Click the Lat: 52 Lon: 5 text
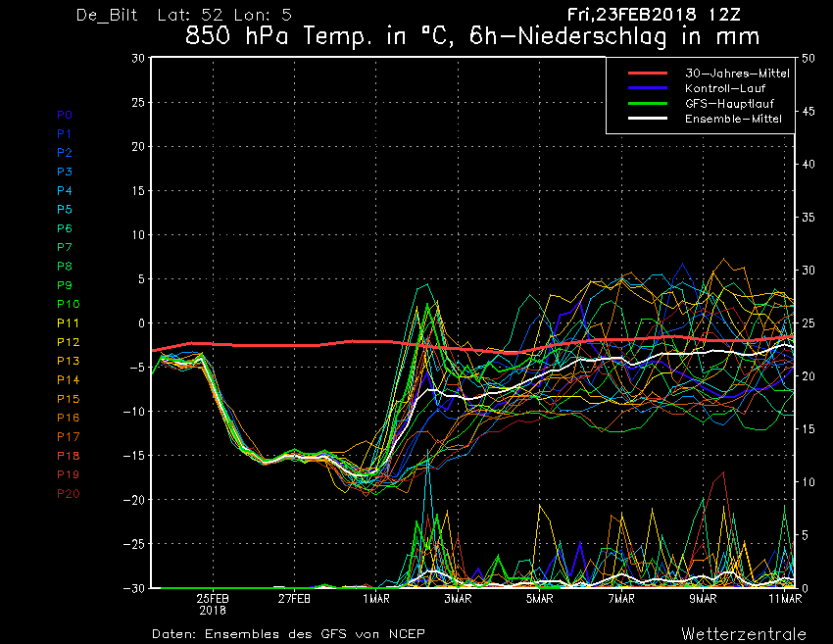 click(x=224, y=15)
